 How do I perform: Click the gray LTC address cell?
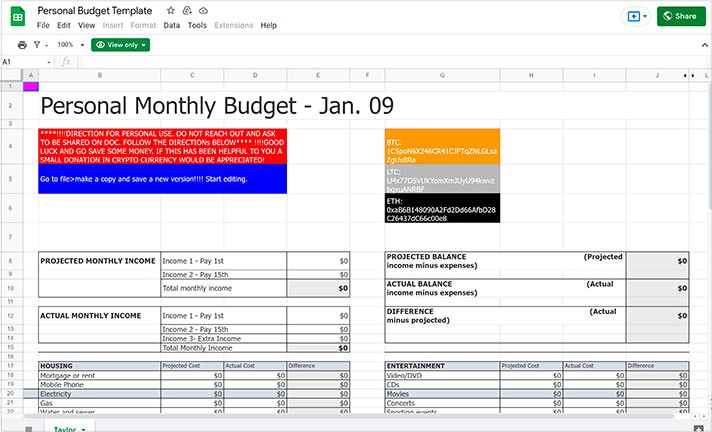(442, 179)
